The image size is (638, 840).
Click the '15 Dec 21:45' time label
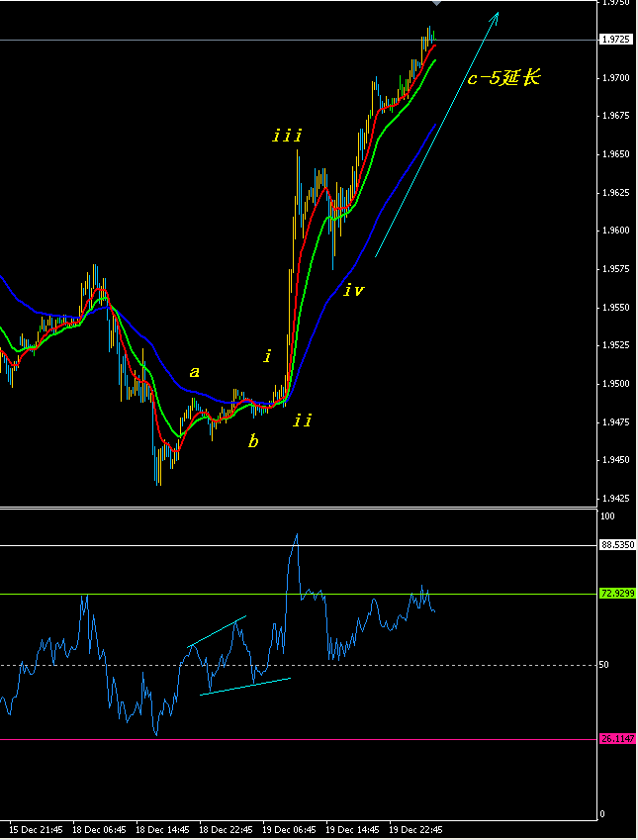point(36,830)
